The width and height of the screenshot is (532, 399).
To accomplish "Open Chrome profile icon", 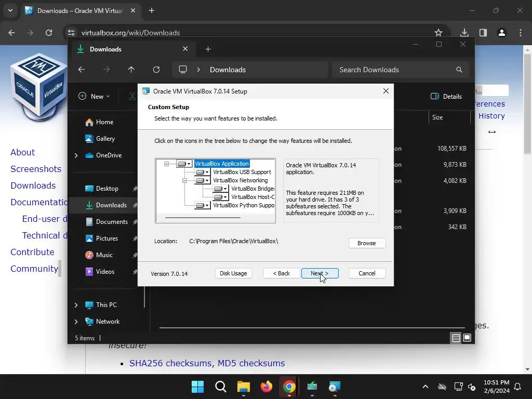I will point(502,33).
